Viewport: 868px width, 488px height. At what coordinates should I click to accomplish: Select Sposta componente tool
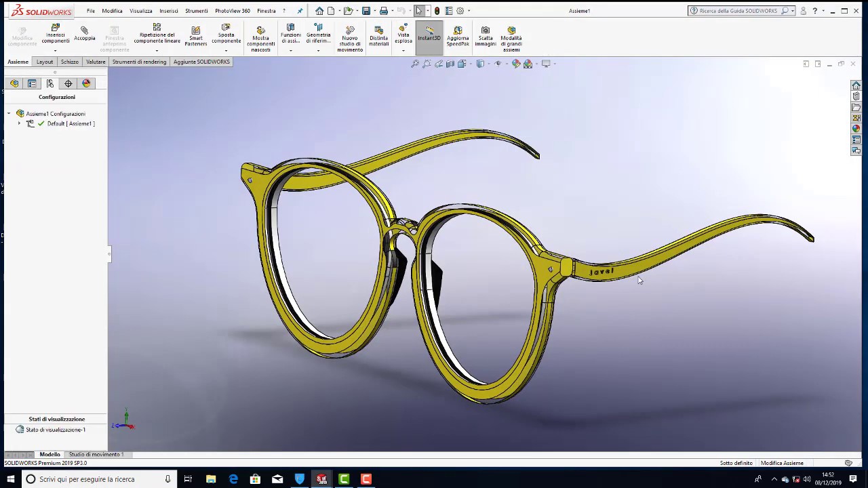[226, 34]
